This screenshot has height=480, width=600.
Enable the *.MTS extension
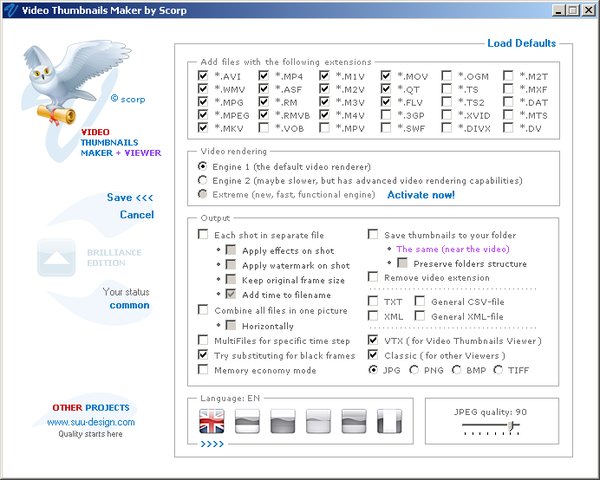click(508, 114)
